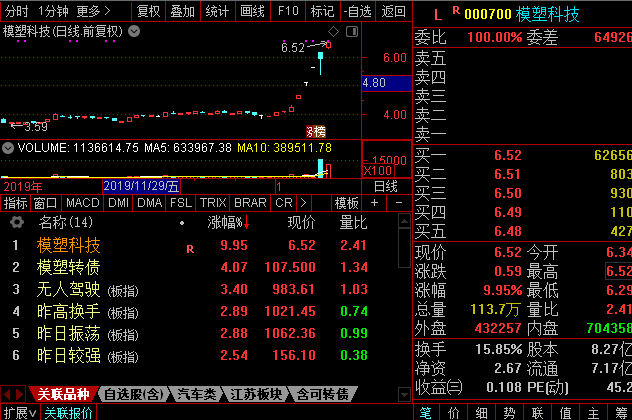
Task: Sort by 涨幅% column header
Action: (228, 222)
